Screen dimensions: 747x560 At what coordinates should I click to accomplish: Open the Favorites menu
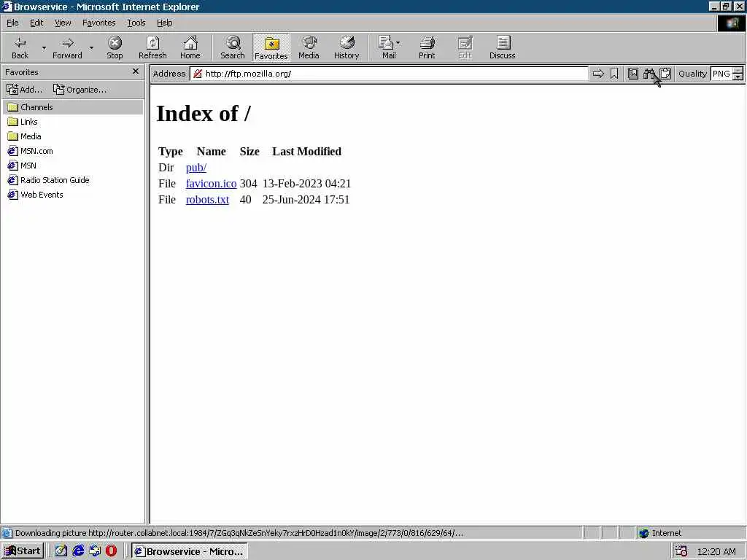(98, 23)
